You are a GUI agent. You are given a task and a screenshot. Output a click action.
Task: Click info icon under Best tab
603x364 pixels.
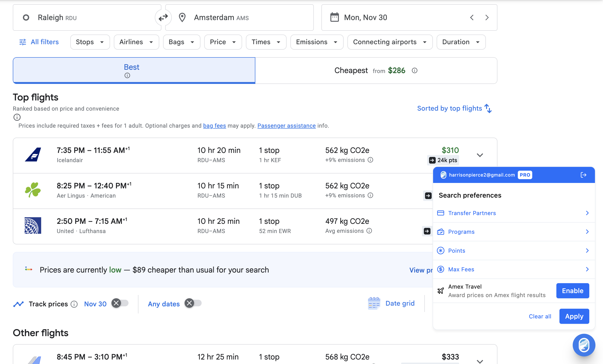[x=127, y=76]
